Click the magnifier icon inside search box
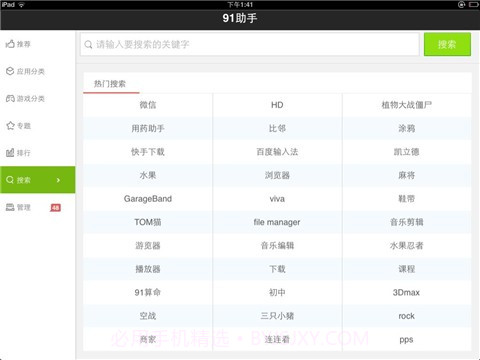 coord(88,44)
